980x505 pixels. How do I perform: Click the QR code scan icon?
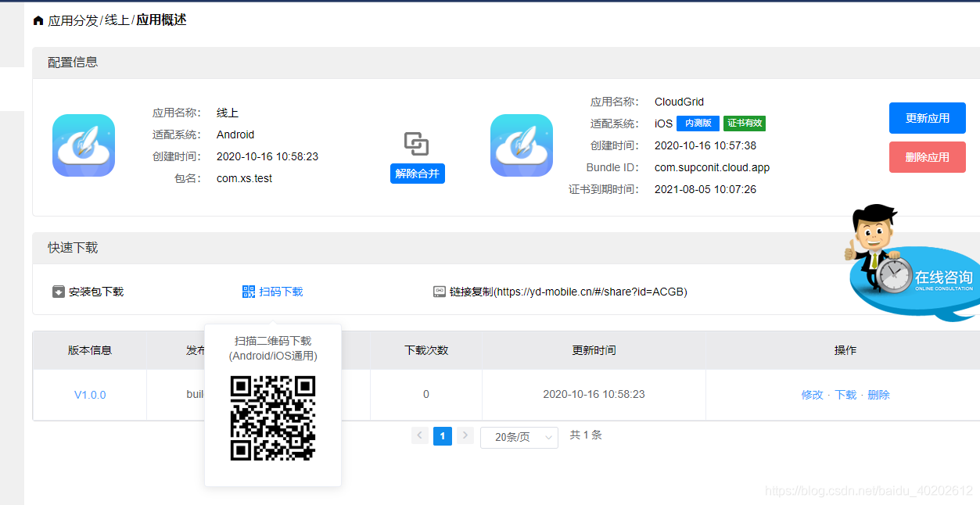249,292
